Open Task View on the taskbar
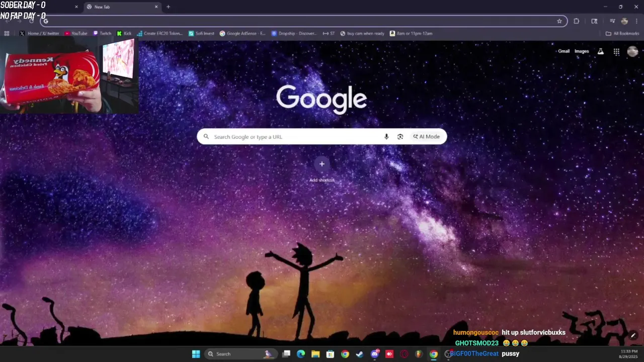This screenshot has width=644, height=362. coord(286,354)
